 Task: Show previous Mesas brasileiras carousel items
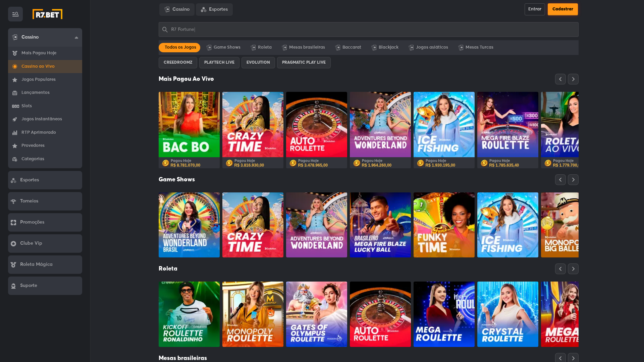[x=560, y=358]
